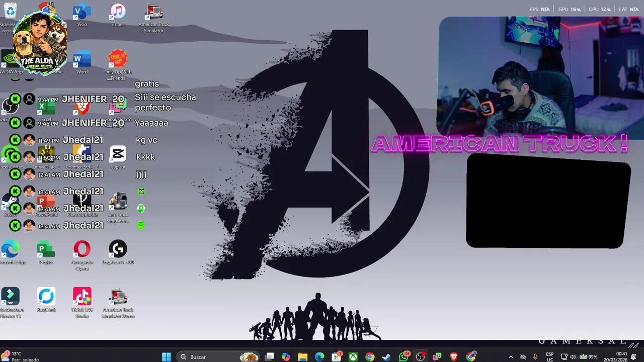Screen dimensions: 644x362
Task: Open Microsoft Store on the taskbar
Action: click(x=337, y=357)
